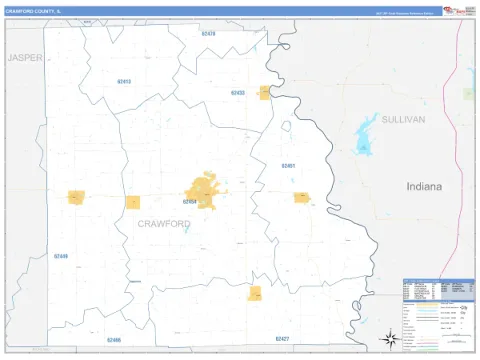Screen dimensions: 480x360
Task: Click the SULLIVAN county label
Action: pyautogui.click(x=403, y=120)
